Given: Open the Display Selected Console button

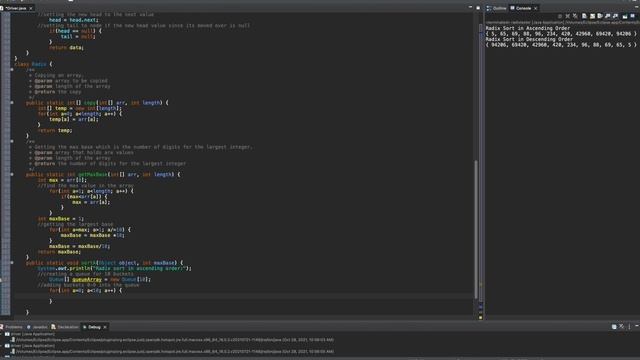Looking at the screenshot, I should click(x=633, y=16).
